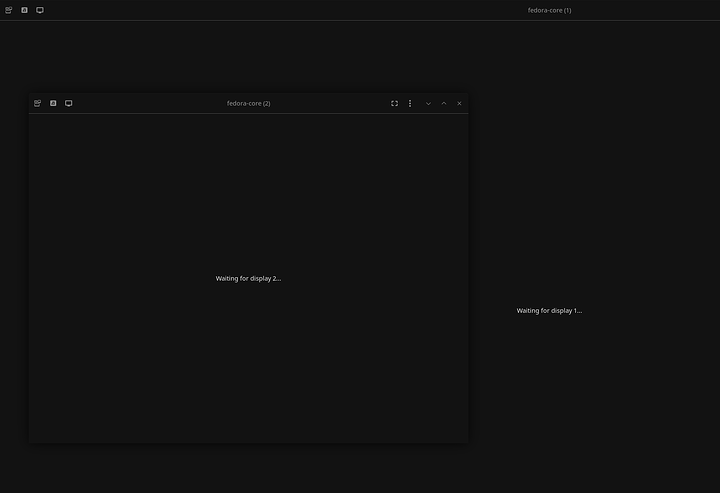Click the fedora-core (1) window title
Screen dimensions: 720x493
(x=549, y=10)
